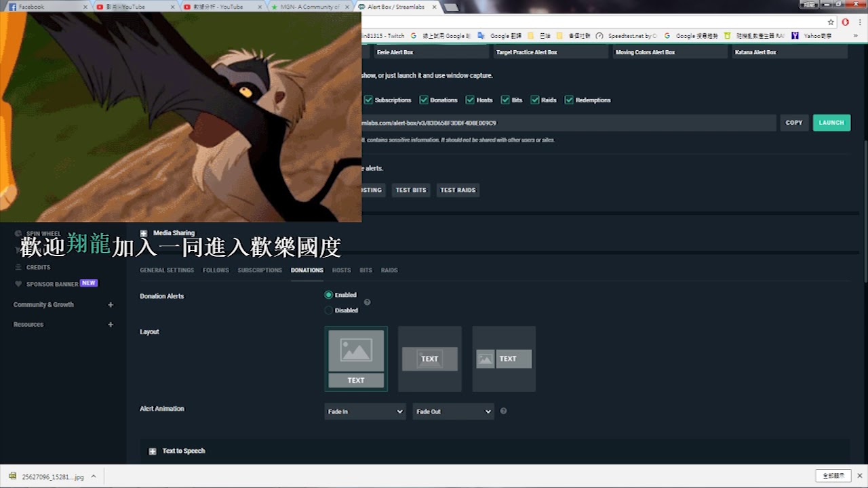Choose the Target Practice Alert Box theme
This screenshot has height=488, width=868.
click(x=551, y=52)
